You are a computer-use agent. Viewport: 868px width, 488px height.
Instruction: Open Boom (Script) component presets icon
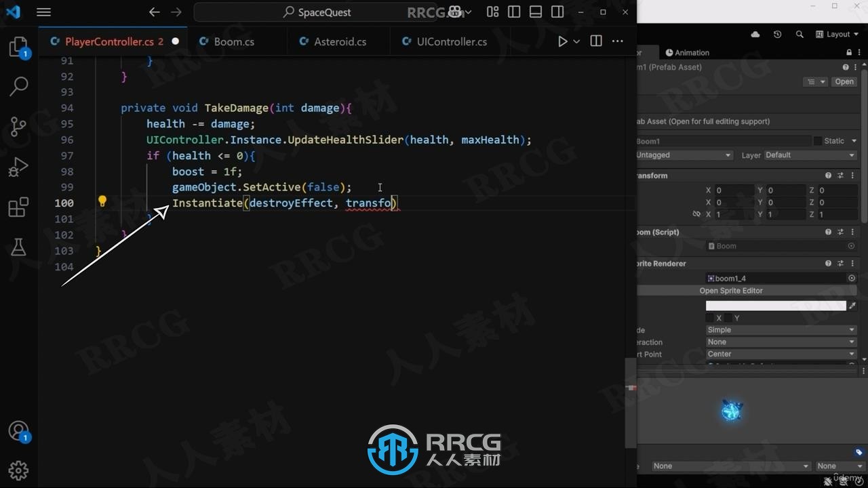[841, 232]
